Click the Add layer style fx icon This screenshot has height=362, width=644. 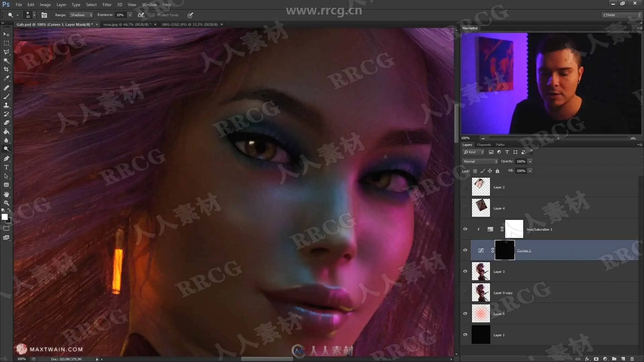(x=587, y=359)
